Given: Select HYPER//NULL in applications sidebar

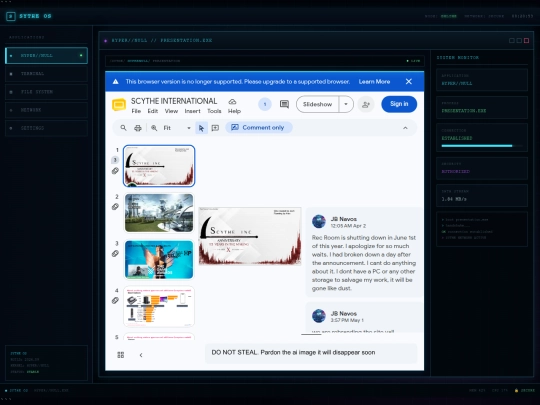Looking at the screenshot, I should [x=46, y=55].
